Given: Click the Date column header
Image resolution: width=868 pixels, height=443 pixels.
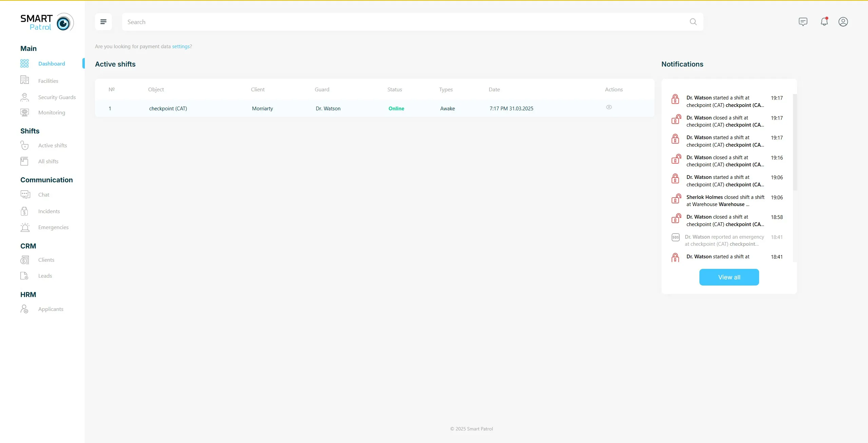Looking at the screenshot, I should 494,90.
